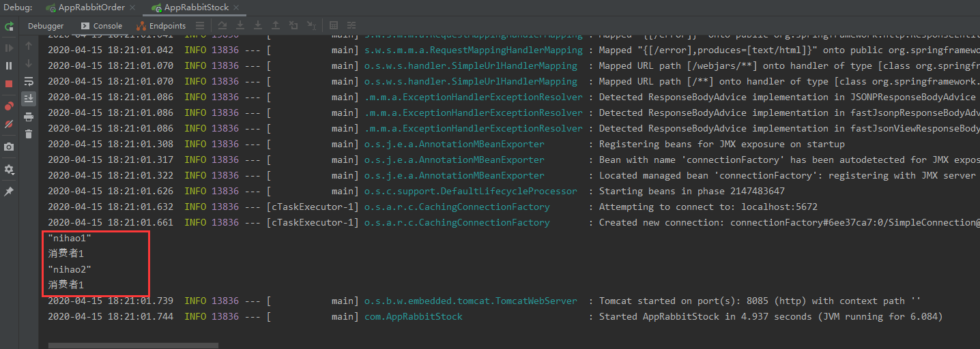Image resolution: width=980 pixels, height=349 pixels.
Task: Click Run to Cursor toolbar icon
Action: [x=311, y=26]
